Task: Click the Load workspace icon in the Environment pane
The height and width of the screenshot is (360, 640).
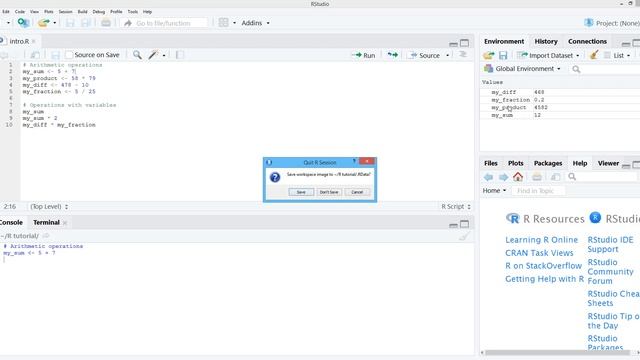Action: point(489,55)
